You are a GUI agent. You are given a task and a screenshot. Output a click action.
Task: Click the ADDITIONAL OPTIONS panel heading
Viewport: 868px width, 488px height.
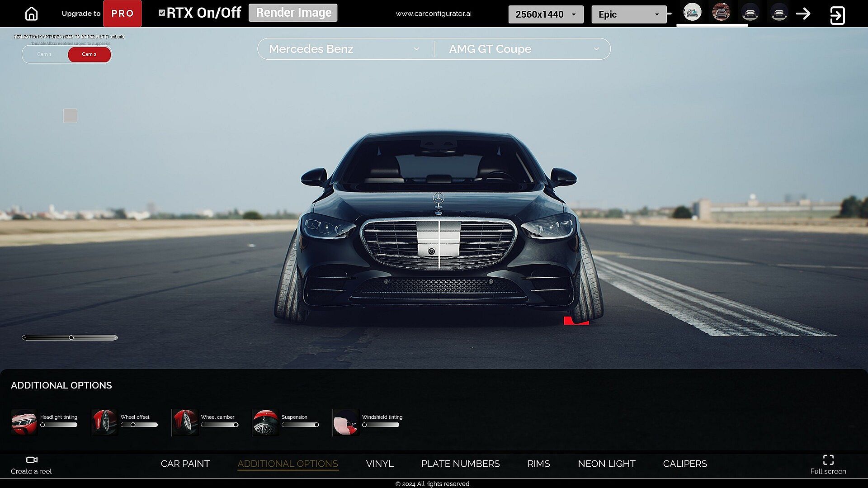pyautogui.click(x=61, y=385)
